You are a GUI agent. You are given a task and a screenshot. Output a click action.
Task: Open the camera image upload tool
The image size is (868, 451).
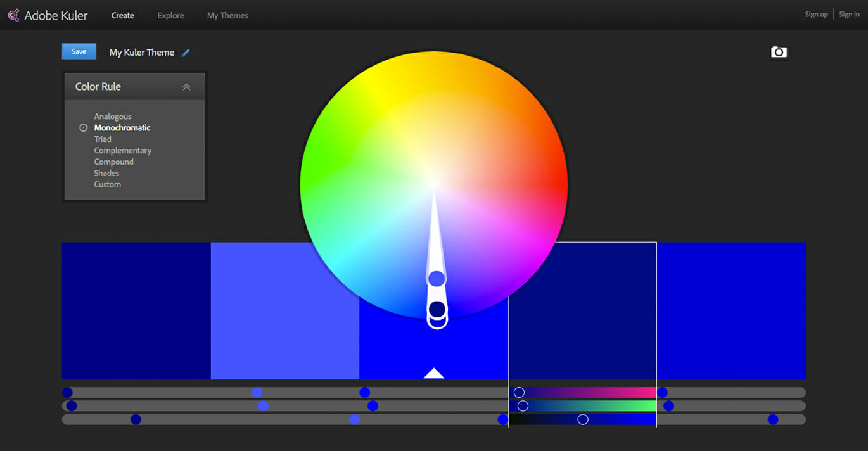tap(779, 52)
